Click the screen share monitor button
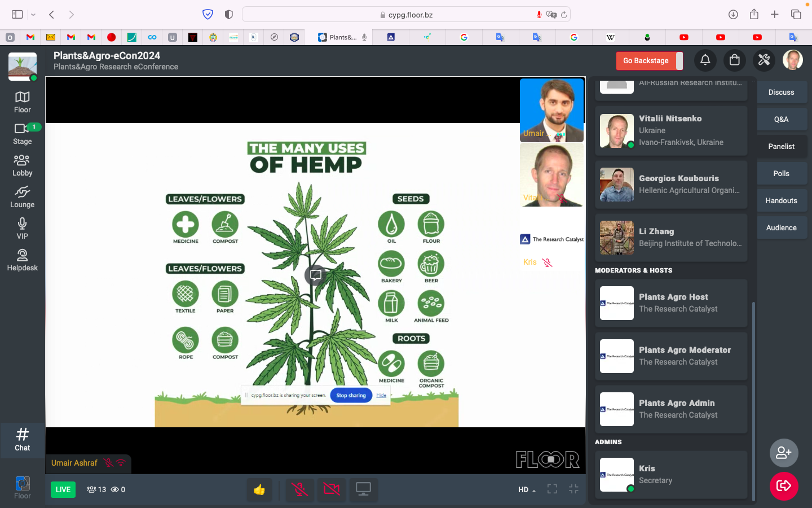Viewport: 812px width, 508px height. (363, 489)
